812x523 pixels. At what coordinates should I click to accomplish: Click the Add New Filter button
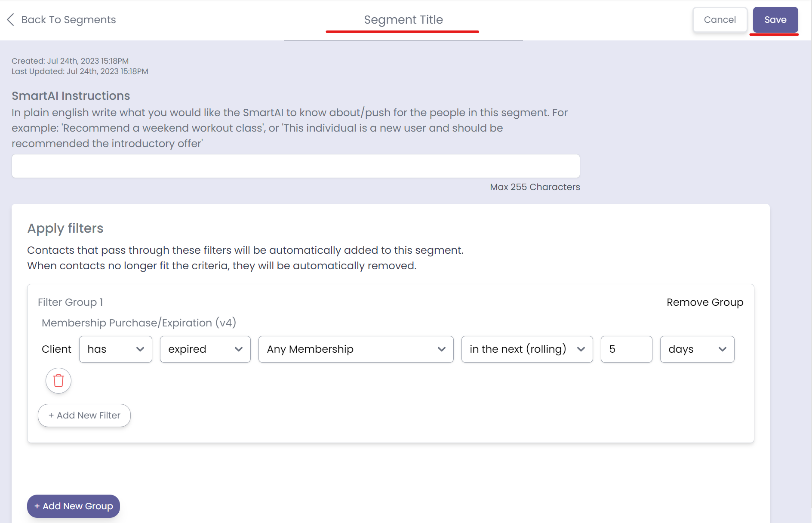tap(84, 415)
